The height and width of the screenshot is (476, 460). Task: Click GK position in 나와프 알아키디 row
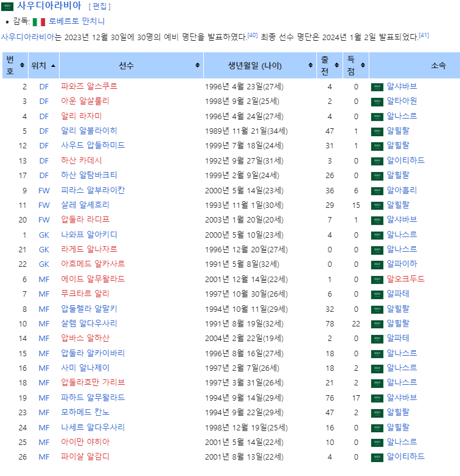(44, 235)
